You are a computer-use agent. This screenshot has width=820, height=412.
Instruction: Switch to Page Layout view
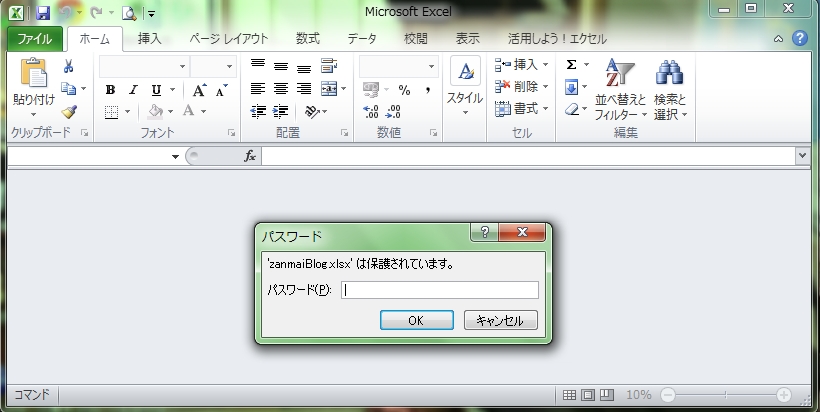point(588,395)
